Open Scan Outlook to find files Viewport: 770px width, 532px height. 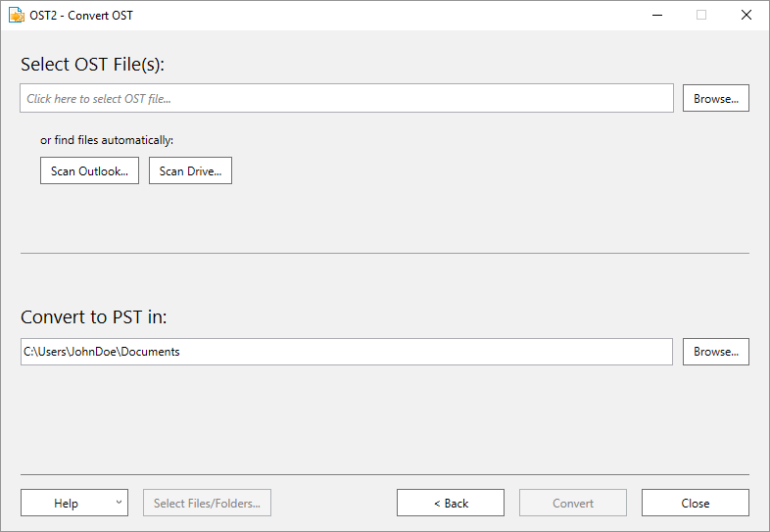tap(89, 170)
